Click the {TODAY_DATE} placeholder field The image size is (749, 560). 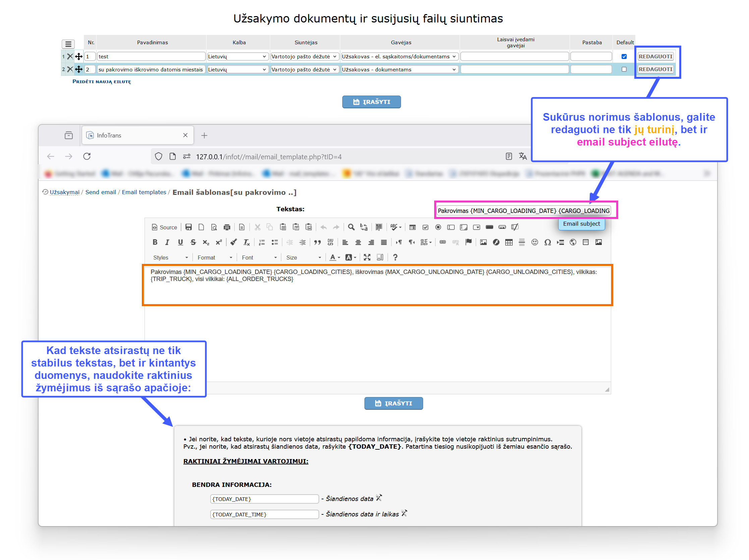[265, 499]
